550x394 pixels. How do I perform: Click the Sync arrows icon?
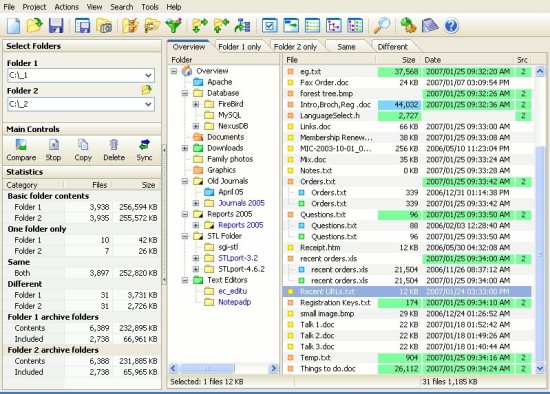[144, 145]
